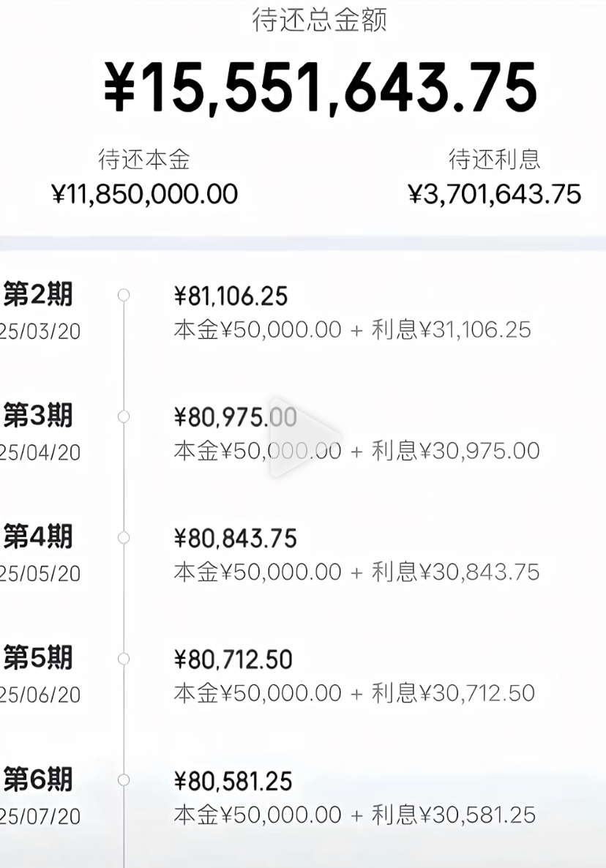Viewport: 606px width, 868px height.
Task: Tap the total amount ¥15,551,643.75
Action: [321, 89]
